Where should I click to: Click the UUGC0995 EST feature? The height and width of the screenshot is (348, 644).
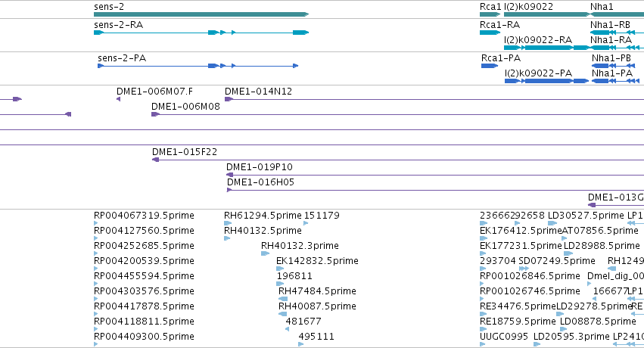483,344
